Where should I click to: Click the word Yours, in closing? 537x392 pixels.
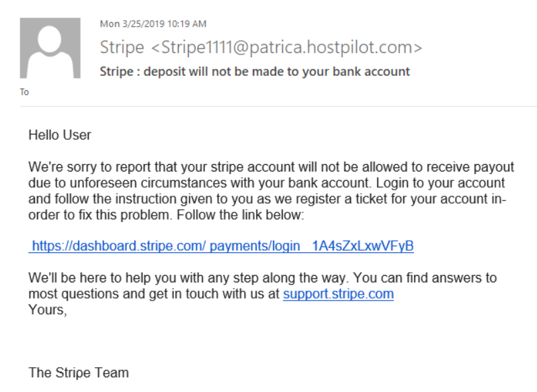[x=48, y=310]
